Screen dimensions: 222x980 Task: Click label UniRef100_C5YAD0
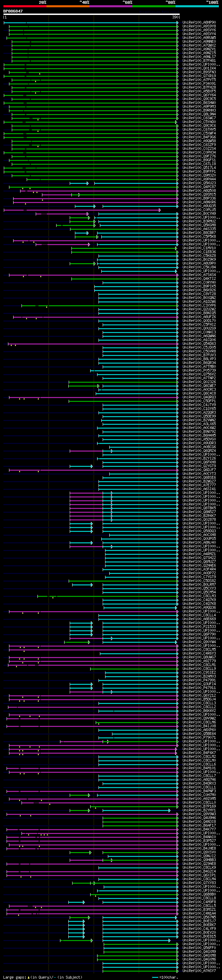click(x=199, y=122)
